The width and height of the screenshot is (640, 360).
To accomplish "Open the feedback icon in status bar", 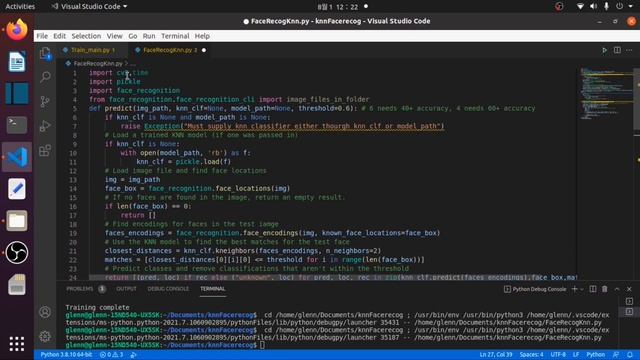I will click(616, 355).
